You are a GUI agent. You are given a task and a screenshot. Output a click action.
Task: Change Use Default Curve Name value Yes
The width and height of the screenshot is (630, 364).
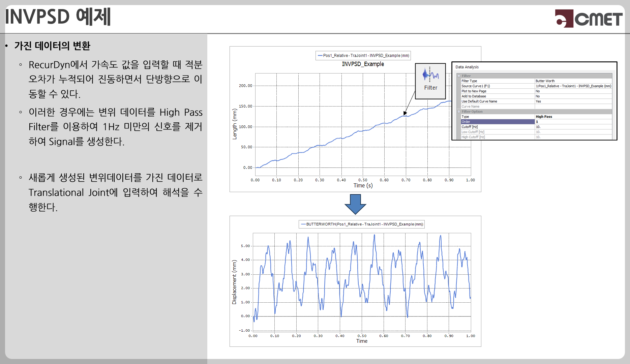click(573, 101)
